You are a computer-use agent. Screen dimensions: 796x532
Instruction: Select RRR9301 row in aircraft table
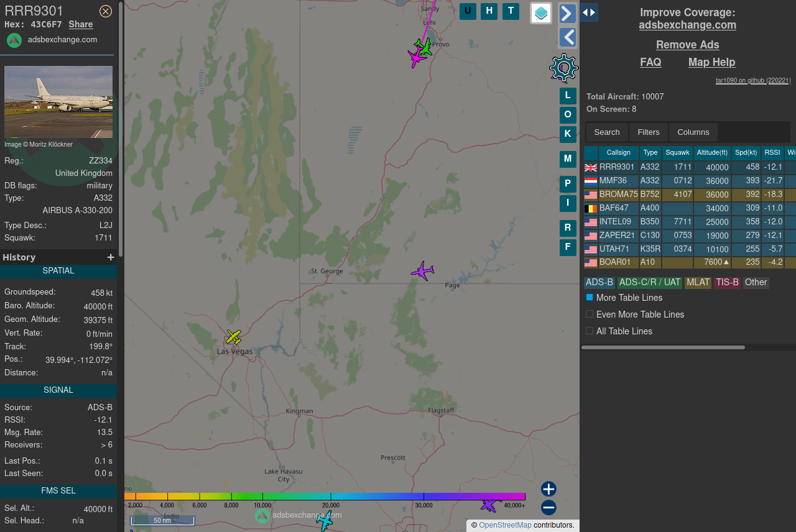click(690, 167)
